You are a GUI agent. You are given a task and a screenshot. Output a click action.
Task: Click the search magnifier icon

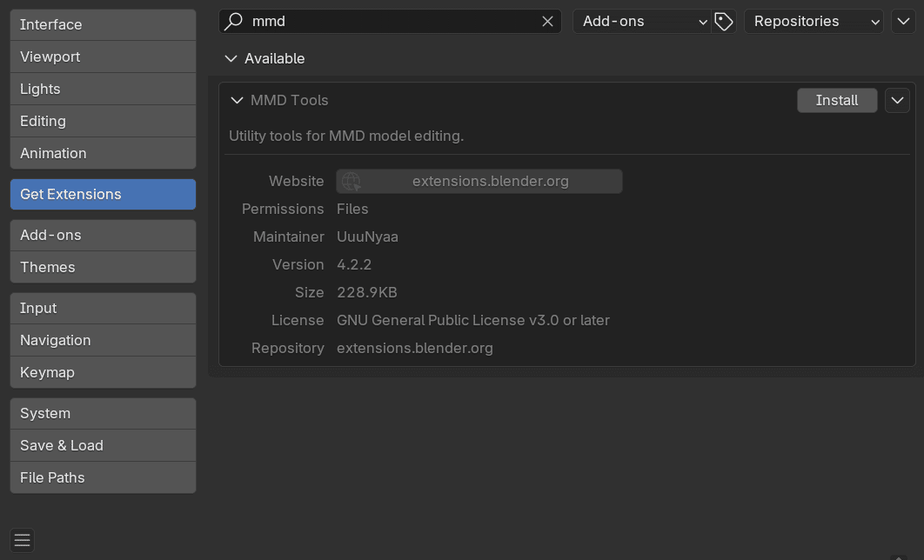233,21
